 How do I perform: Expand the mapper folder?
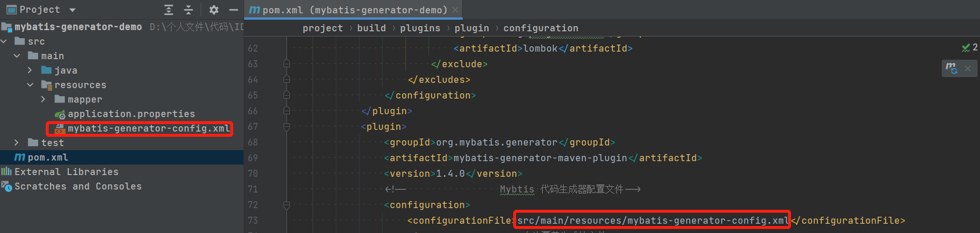pyautogui.click(x=43, y=99)
